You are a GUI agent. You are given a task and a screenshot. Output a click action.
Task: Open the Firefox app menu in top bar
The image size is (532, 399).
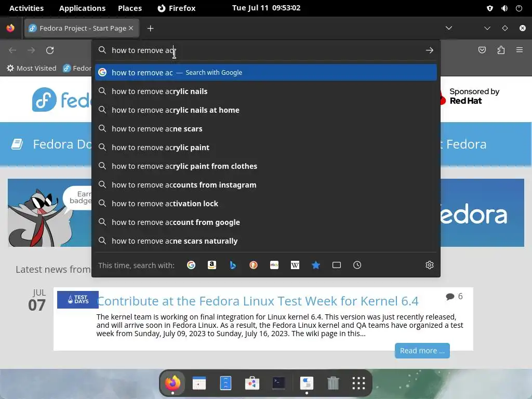point(177,8)
